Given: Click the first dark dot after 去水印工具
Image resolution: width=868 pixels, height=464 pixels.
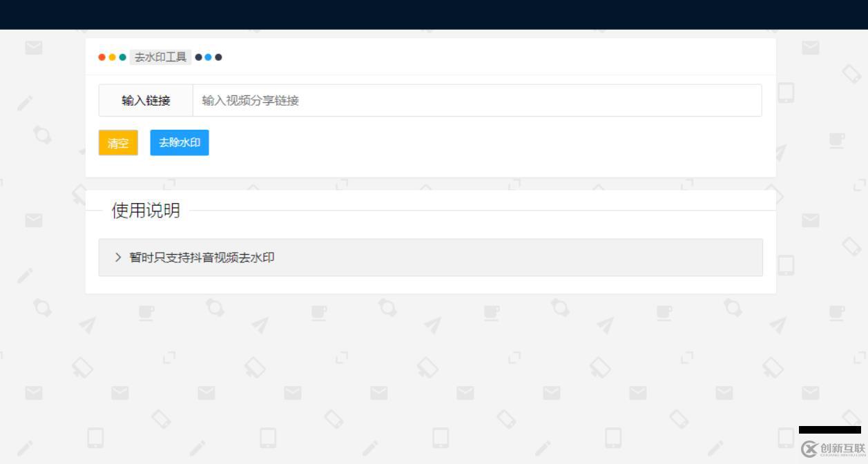Looking at the screenshot, I should (199, 57).
